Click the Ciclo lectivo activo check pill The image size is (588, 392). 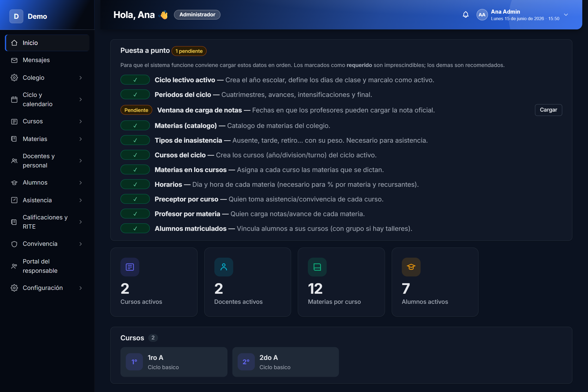click(x=135, y=80)
